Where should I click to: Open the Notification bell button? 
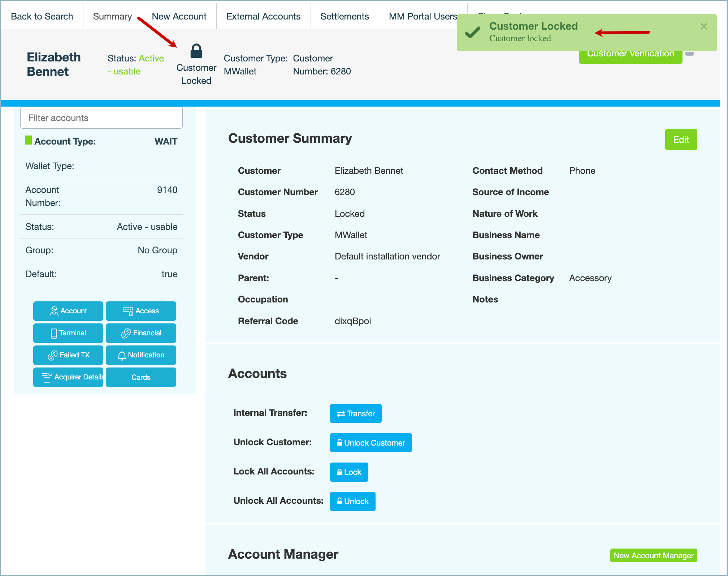coord(141,355)
